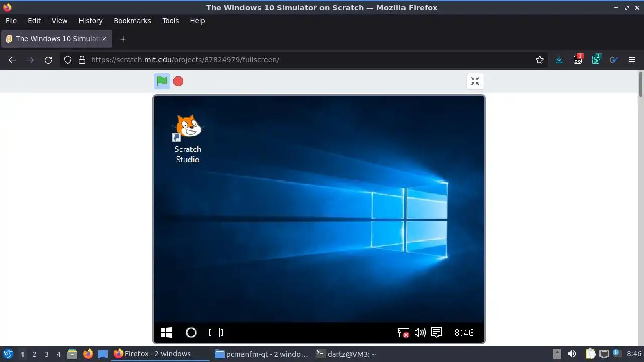Click the site security padlock icon
Screen dimensions: 644x362
tap(82, 60)
